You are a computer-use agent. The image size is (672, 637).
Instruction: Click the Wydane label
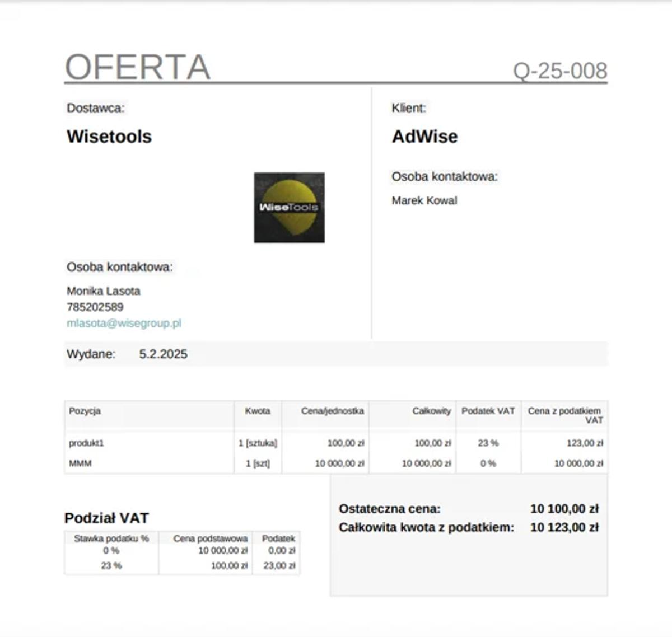[91, 354]
